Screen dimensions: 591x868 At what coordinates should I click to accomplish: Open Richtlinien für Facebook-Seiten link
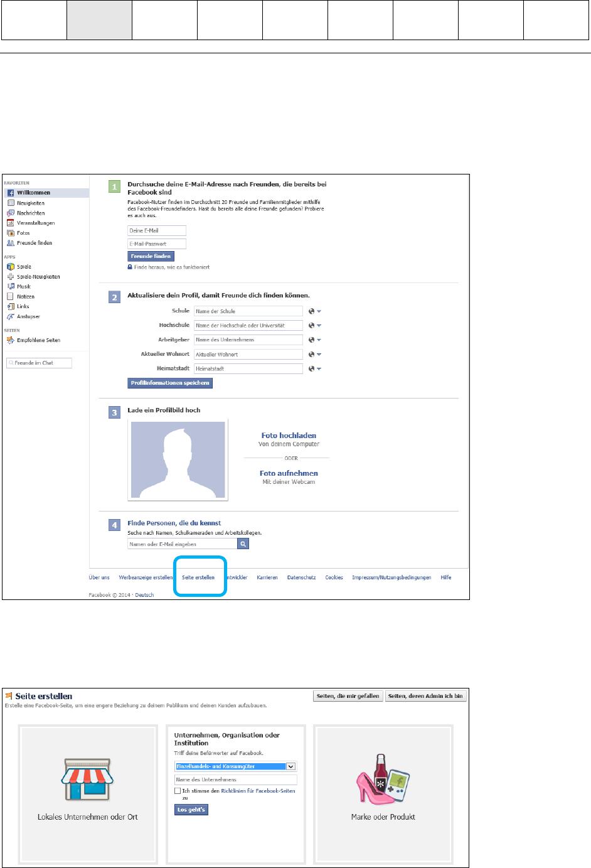click(258, 791)
